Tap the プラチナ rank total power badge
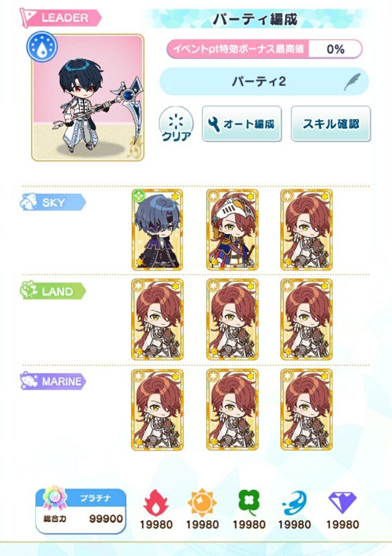 [x=81, y=511]
